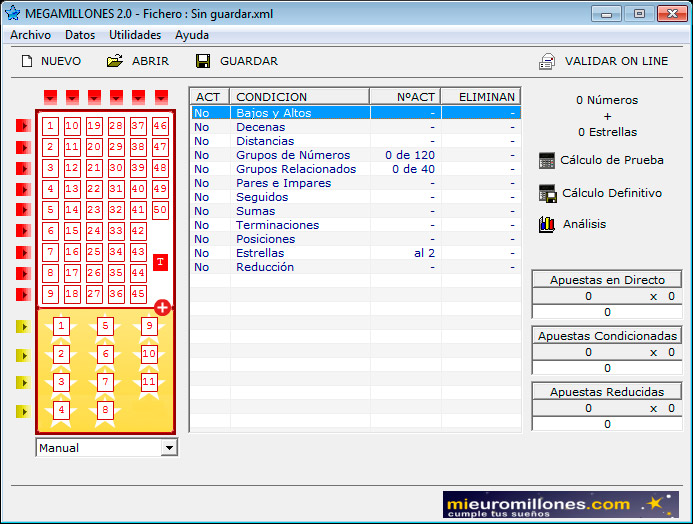
Task: Click yellow arrow beside star row 3
Action: 23,383
